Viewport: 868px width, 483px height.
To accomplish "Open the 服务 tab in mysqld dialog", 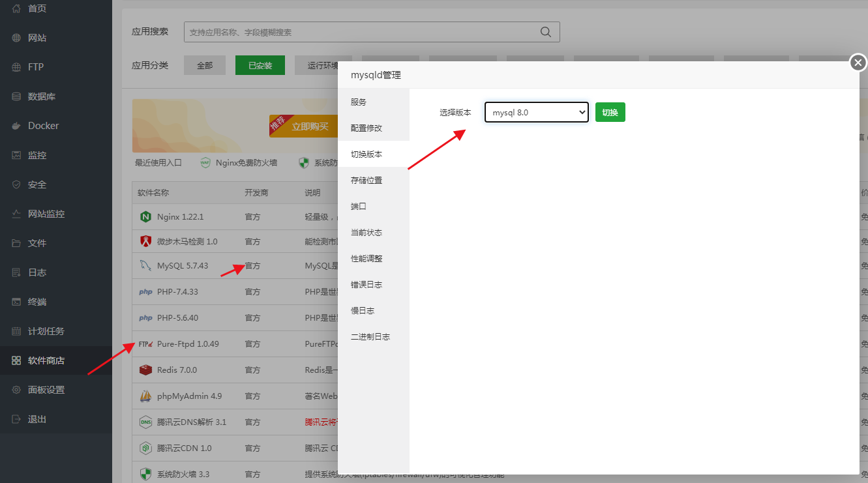I will [374, 102].
